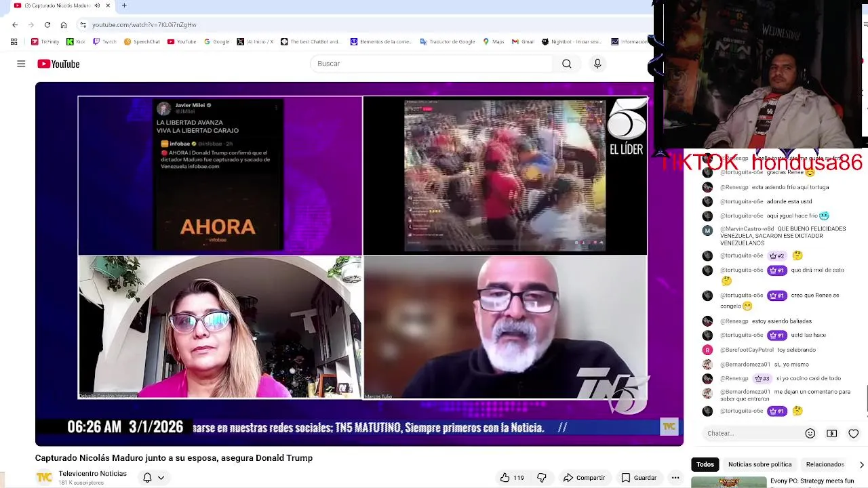
Task: Open The best ChatBot bookmark
Action: pyautogui.click(x=311, y=41)
